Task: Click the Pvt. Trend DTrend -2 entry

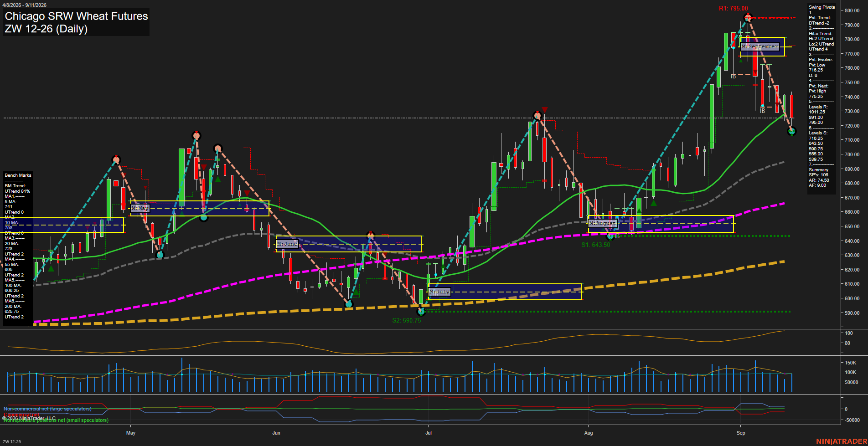Action: pyautogui.click(x=820, y=21)
